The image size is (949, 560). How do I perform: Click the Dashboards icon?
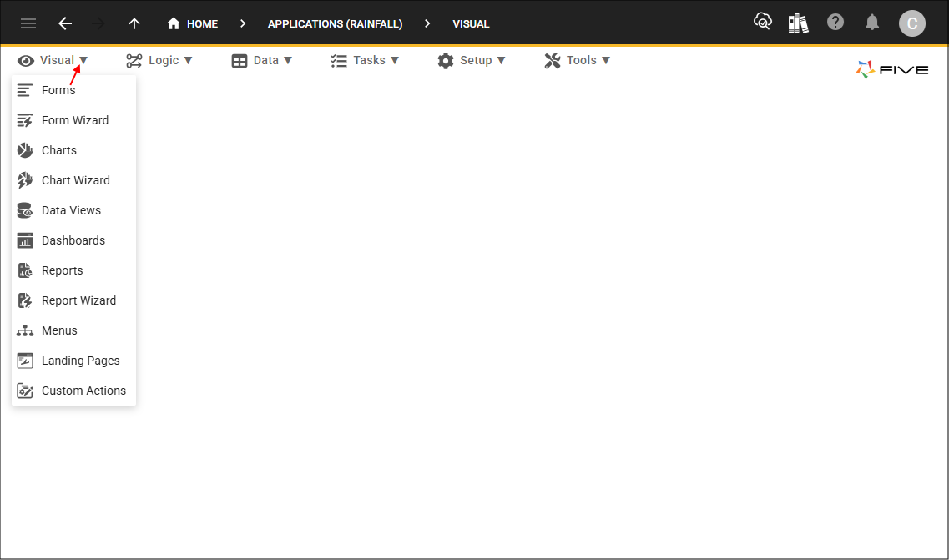pos(25,240)
